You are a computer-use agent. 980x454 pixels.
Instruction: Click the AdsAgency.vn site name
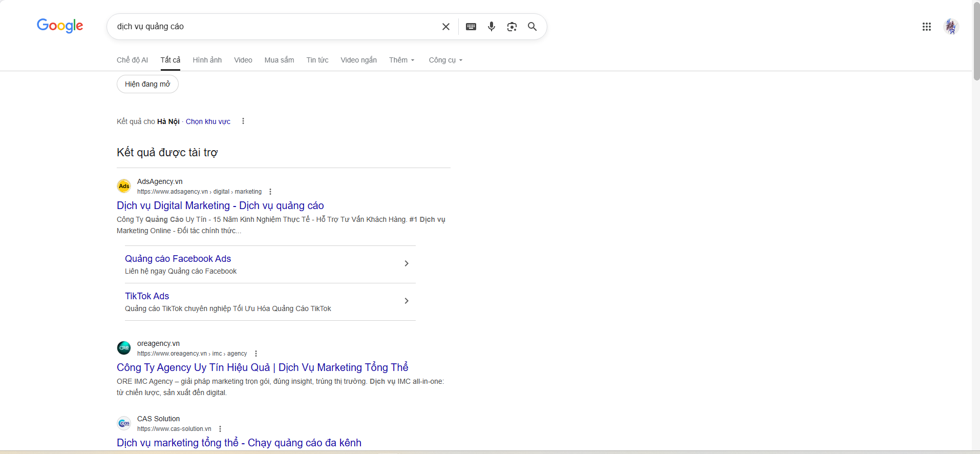pos(160,181)
